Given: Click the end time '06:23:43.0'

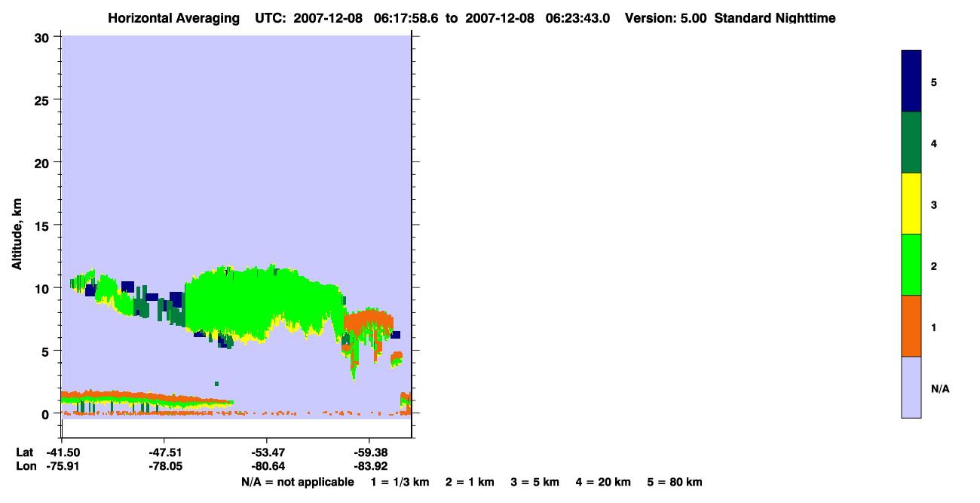Looking at the screenshot, I should coord(578,18).
